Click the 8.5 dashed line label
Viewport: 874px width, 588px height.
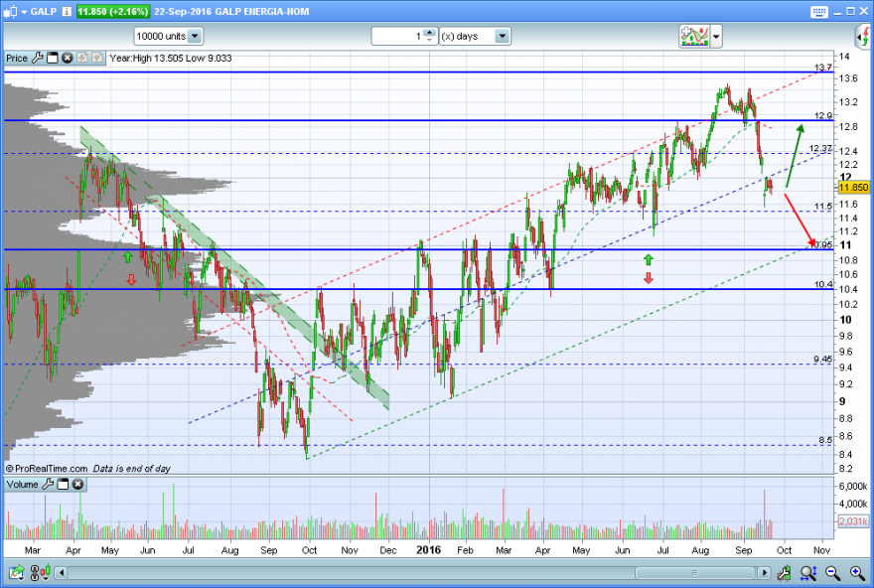[x=825, y=440]
